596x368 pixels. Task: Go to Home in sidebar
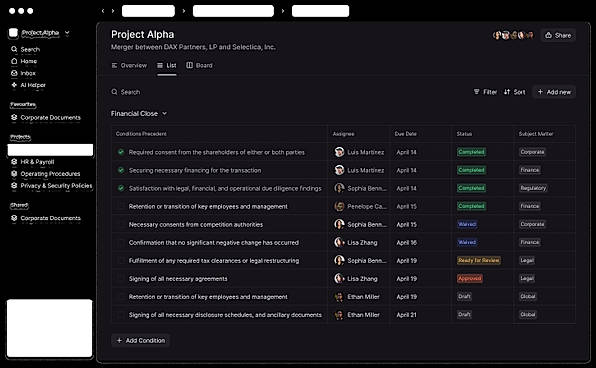click(x=24, y=61)
